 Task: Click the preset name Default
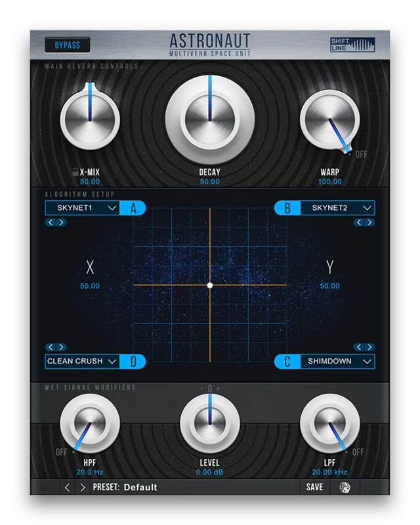(x=140, y=487)
